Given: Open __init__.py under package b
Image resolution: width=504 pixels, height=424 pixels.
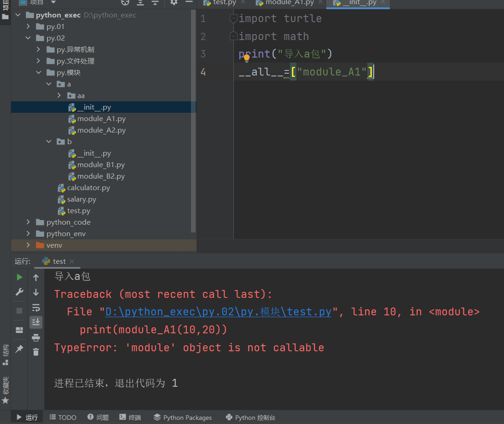Looking at the screenshot, I should click(90, 153).
